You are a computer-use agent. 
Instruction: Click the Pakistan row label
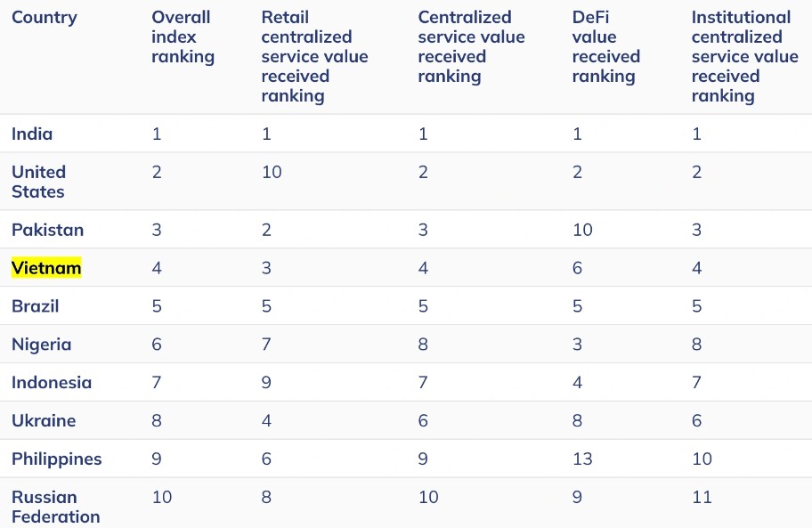pos(47,230)
